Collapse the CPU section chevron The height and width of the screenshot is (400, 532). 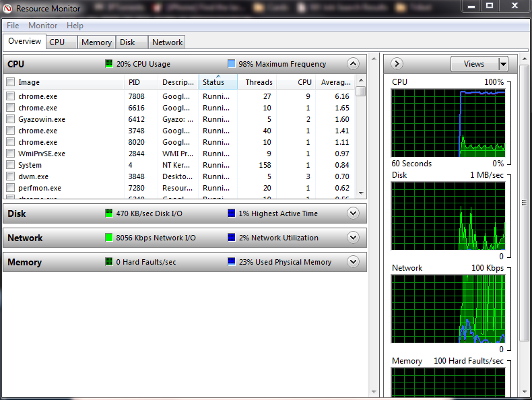click(353, 63)
